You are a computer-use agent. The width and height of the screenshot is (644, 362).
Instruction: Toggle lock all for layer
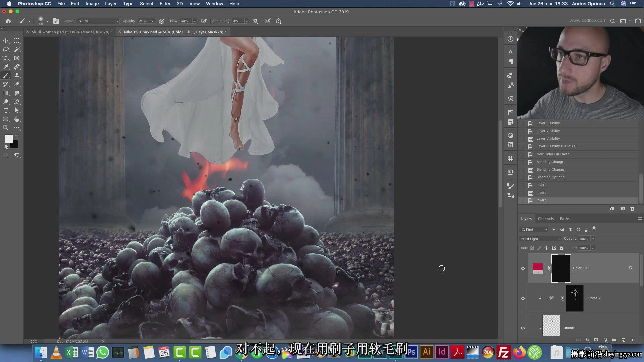click(x=561, y=248)
